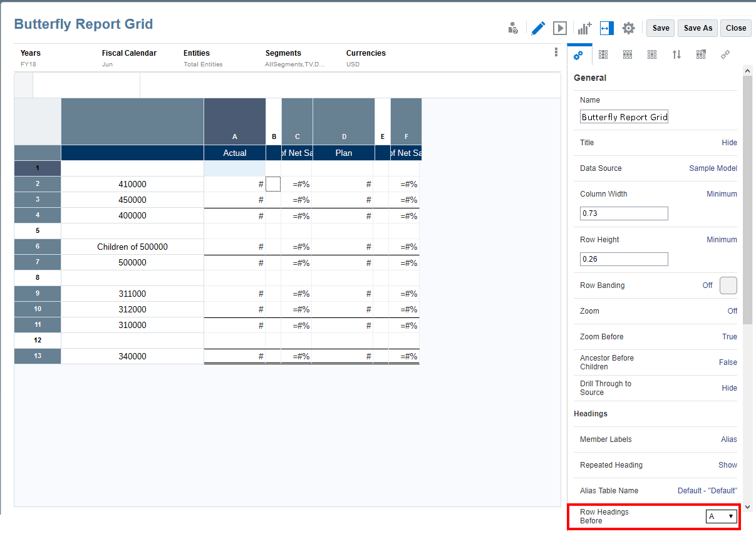Change the Member Labels Alias option
The width and height of the screenshot is (756, 534).
(728, 439)
